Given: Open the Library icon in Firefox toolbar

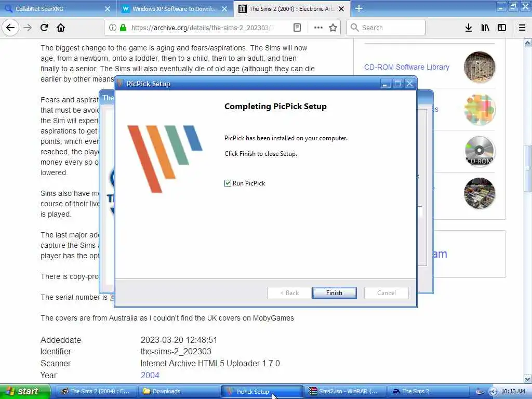Looking at the screenshot, I should tap(485, 28).
